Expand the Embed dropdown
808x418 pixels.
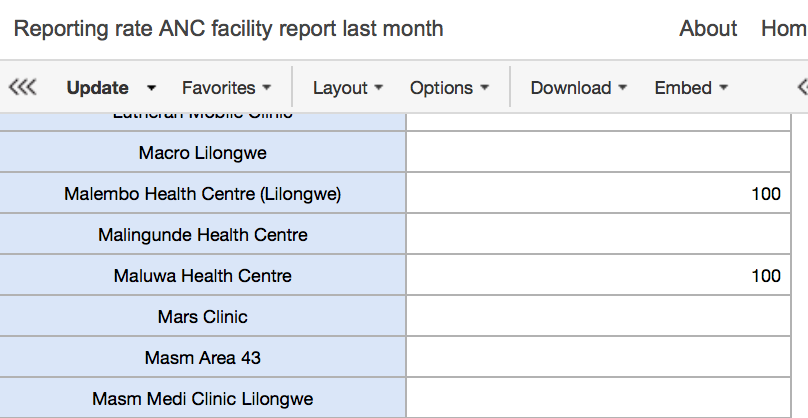[x=691, y=88]
